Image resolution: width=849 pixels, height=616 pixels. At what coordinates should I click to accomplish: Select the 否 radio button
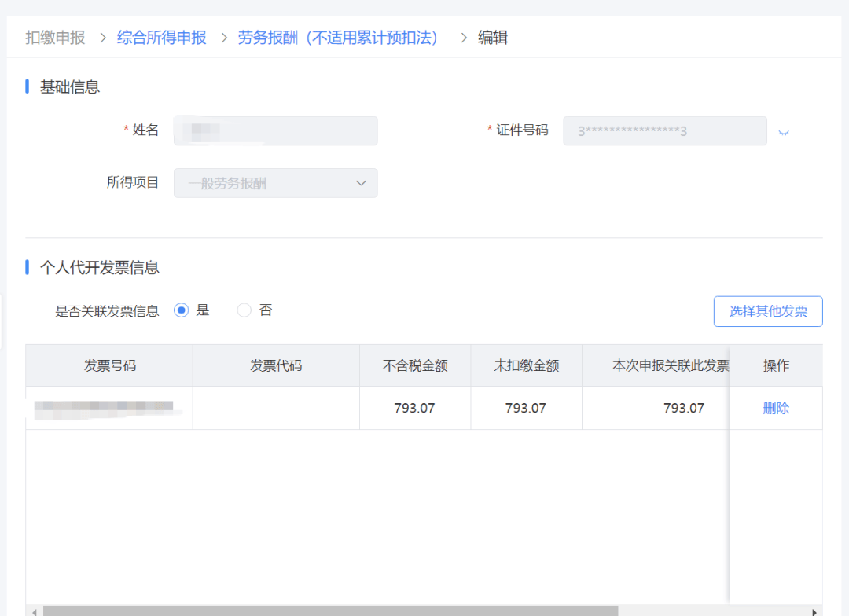tap(244, 310)
